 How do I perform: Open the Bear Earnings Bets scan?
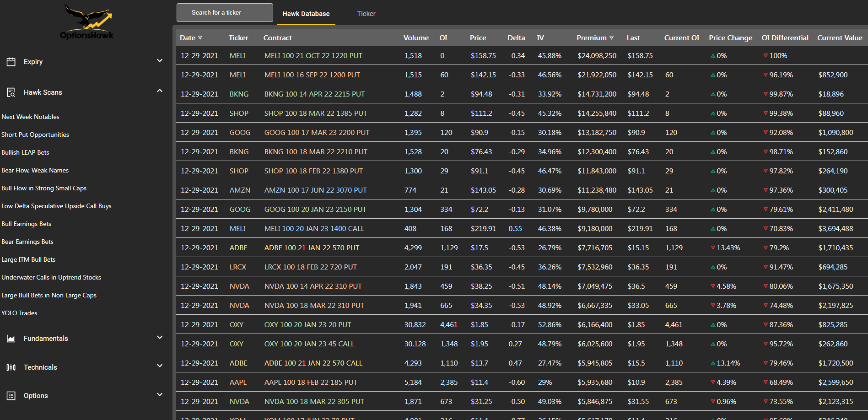[27, 242]
